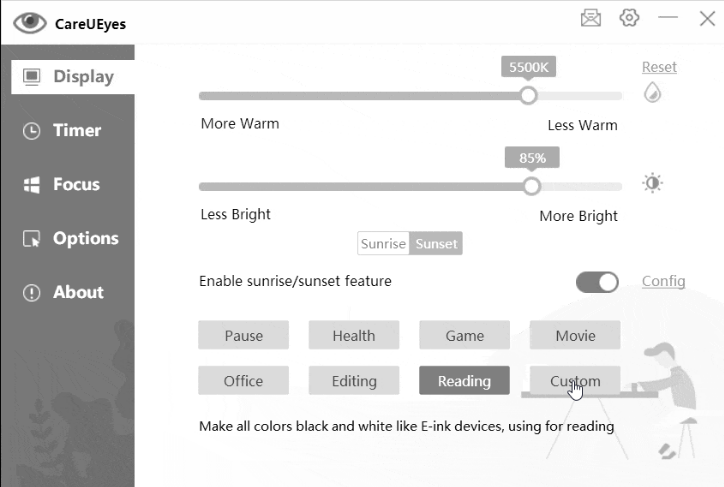The height and width of the screenshot is (487, 724).
Task: Click the 5500K color temperature slider handle
Action: point(528,96)
